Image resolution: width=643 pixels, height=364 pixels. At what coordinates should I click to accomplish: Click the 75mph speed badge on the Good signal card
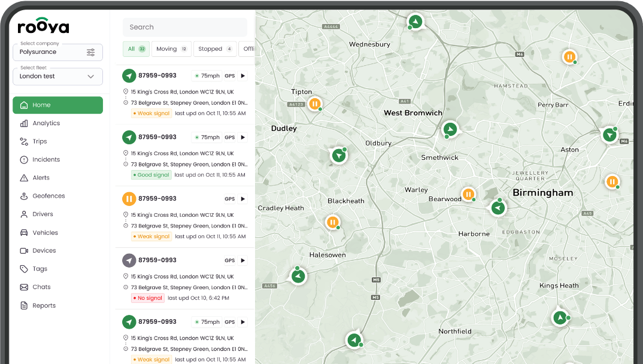[x=207, y=137]
